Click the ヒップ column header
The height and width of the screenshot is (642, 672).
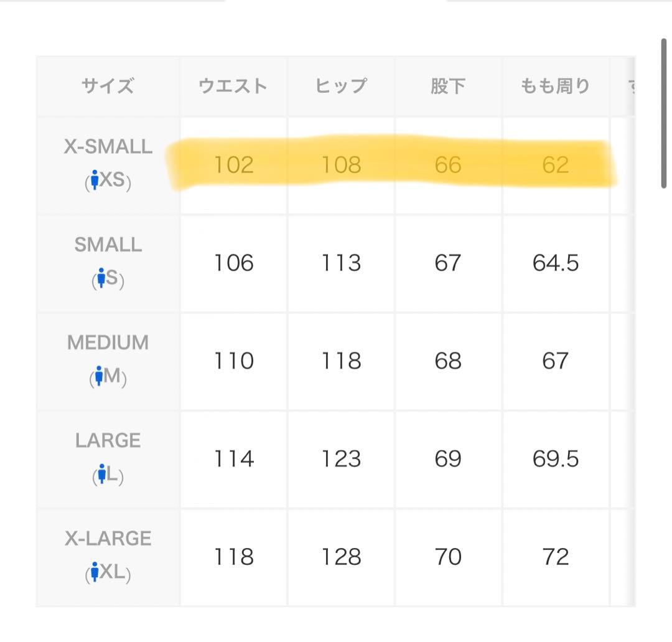[341, 86]
